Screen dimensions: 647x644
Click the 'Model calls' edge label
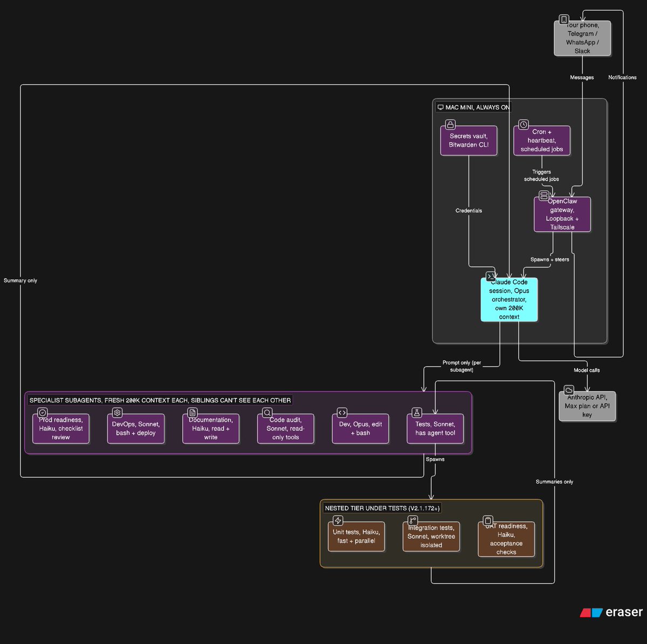point(587,370)
